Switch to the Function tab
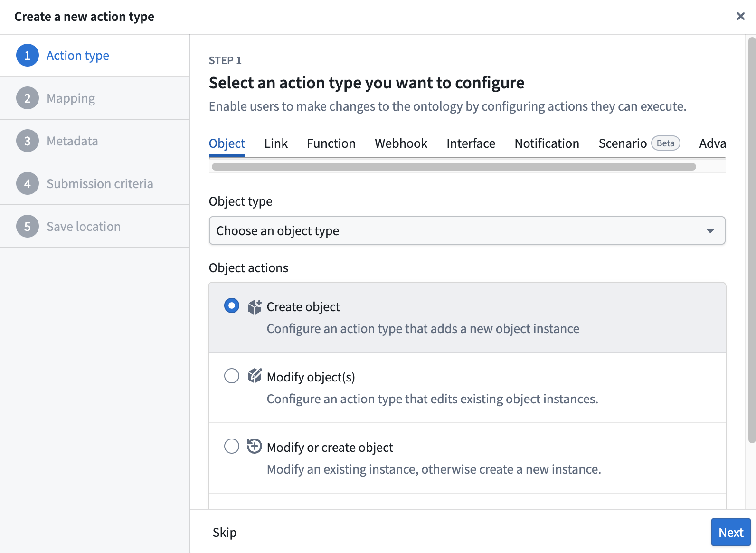This screenshot has height=553, width=756. tap(331, 143)
